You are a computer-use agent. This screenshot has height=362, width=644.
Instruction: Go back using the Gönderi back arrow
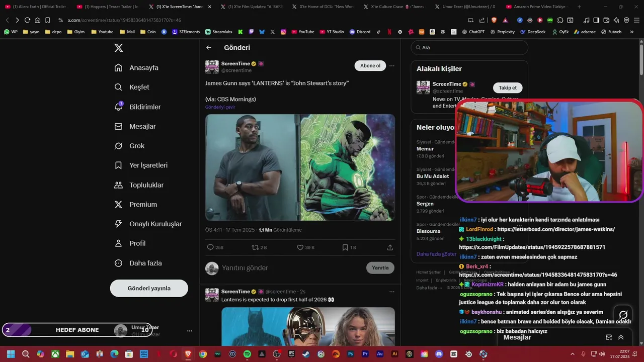pyautogui.click(x=209, y=48)
